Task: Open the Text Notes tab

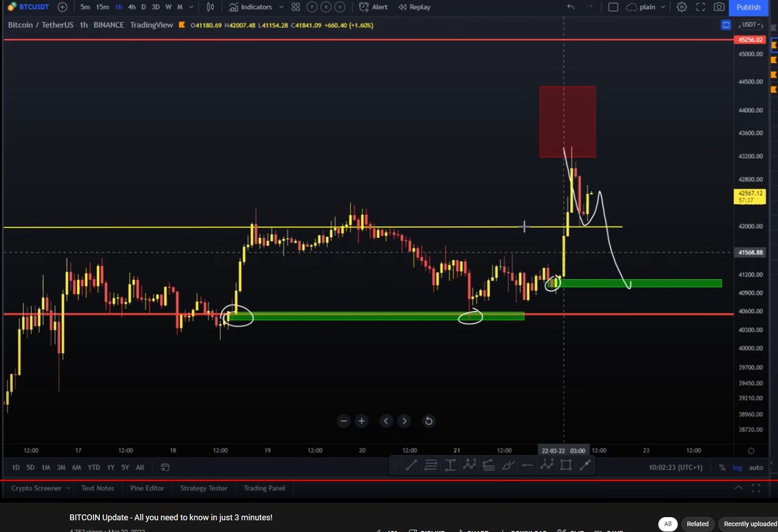Action: (97, 488)
